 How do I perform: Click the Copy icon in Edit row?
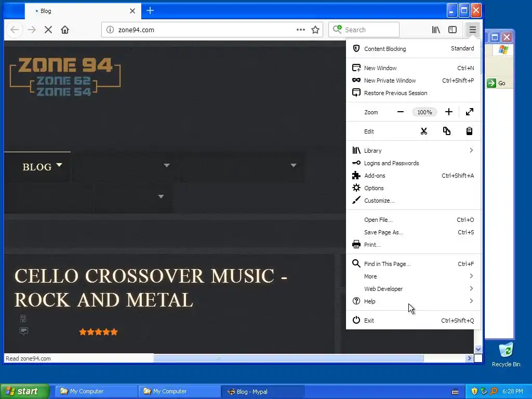click(x=446, y=131)
